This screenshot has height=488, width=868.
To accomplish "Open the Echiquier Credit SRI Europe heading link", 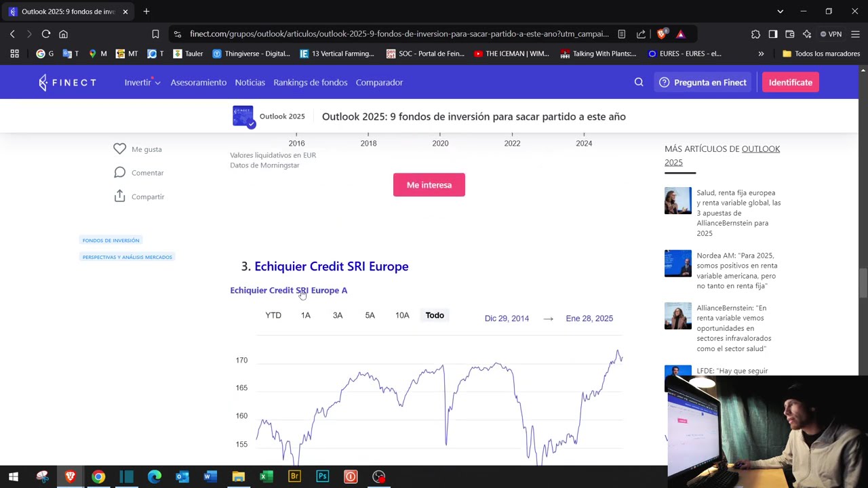I will pyautogui.click(x=332, y=266).
